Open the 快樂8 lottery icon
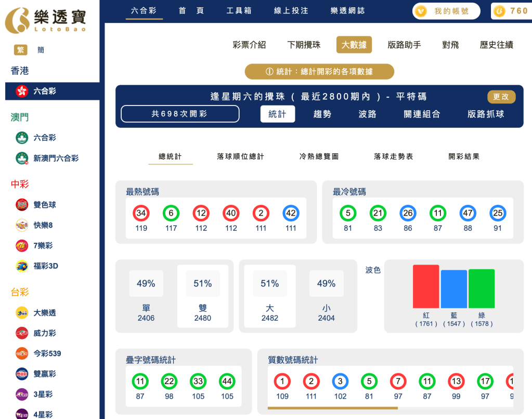This screenshot has width=532, height=419. pyautogui.click(x=21, y=225)
